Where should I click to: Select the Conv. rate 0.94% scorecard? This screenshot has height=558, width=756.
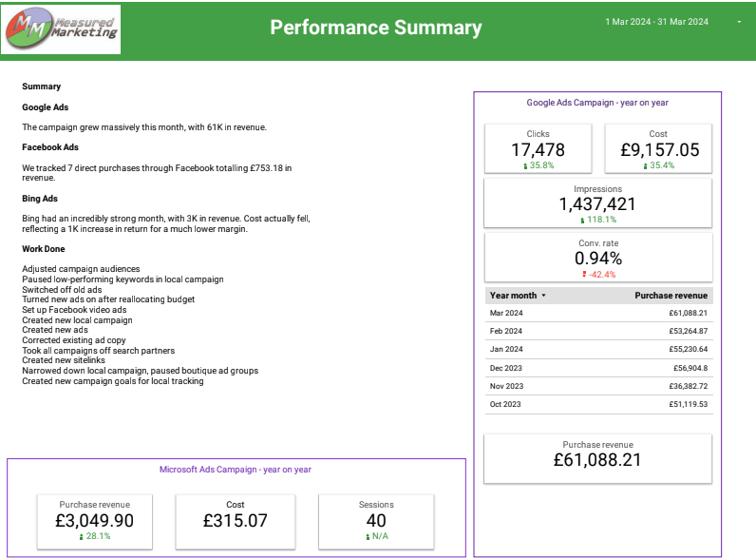tap(597, 258)
